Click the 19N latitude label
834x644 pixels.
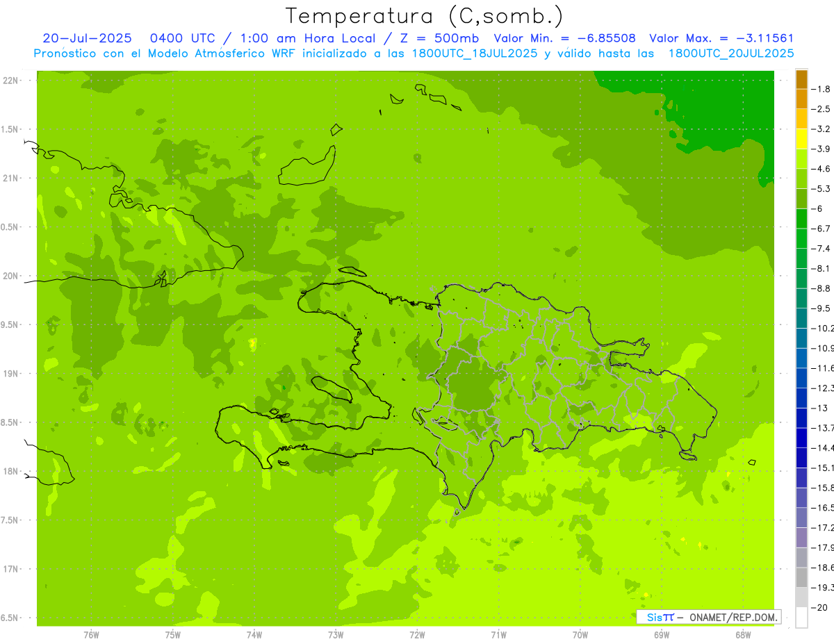[x=10, y=374]
